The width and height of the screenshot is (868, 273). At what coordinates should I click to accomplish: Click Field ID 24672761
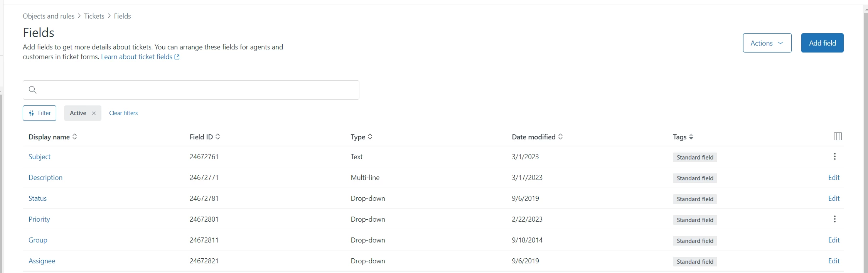pyautogui.click(x=204, y=157)
